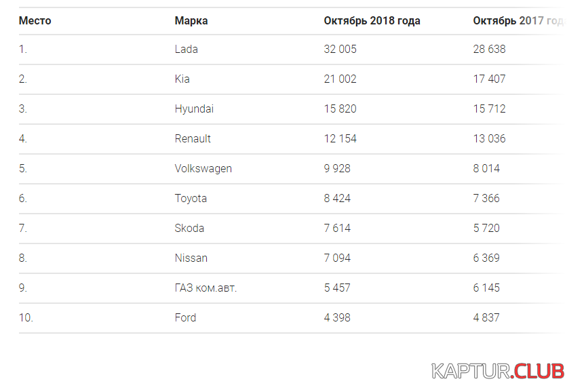Select the Ford brand cell
The image size is (586, 392).
185,317
